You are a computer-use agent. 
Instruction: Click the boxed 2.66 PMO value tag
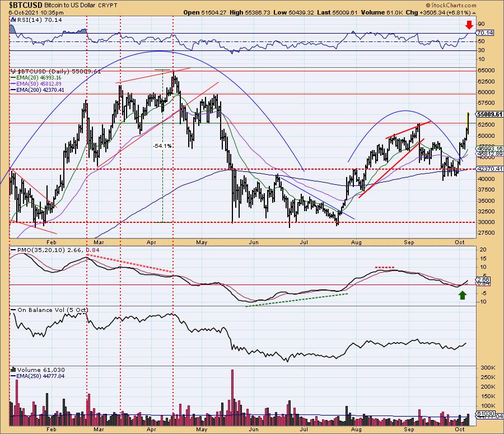(x=484, y=279)
